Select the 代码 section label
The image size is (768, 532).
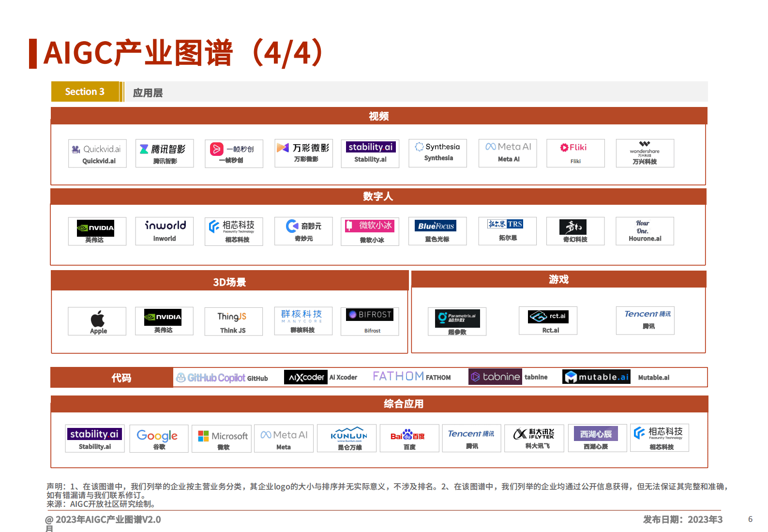click(x=112, y=378)
